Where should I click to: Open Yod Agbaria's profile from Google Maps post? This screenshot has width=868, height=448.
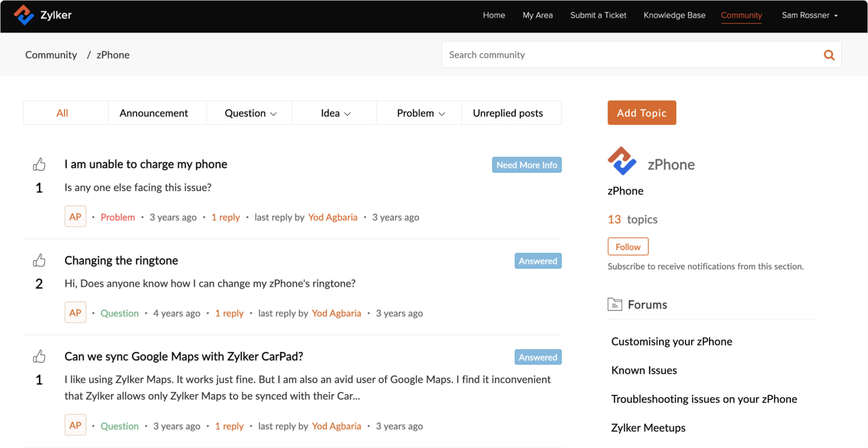(x=336, y=426)
